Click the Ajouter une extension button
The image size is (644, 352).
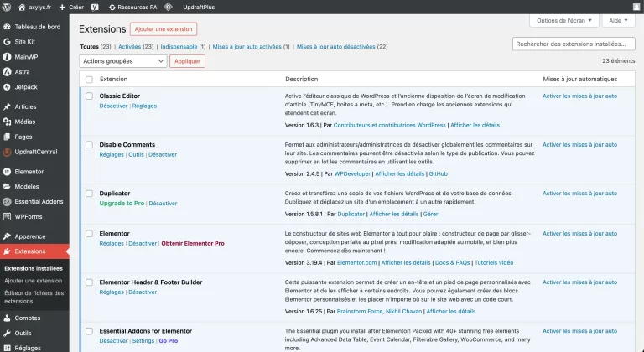164,29
